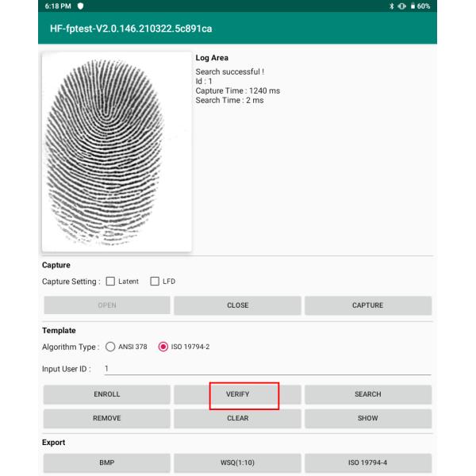This screenshot has height=476, width=476.
Task: Start a template SEARCH
Action: tap(367, 394)
